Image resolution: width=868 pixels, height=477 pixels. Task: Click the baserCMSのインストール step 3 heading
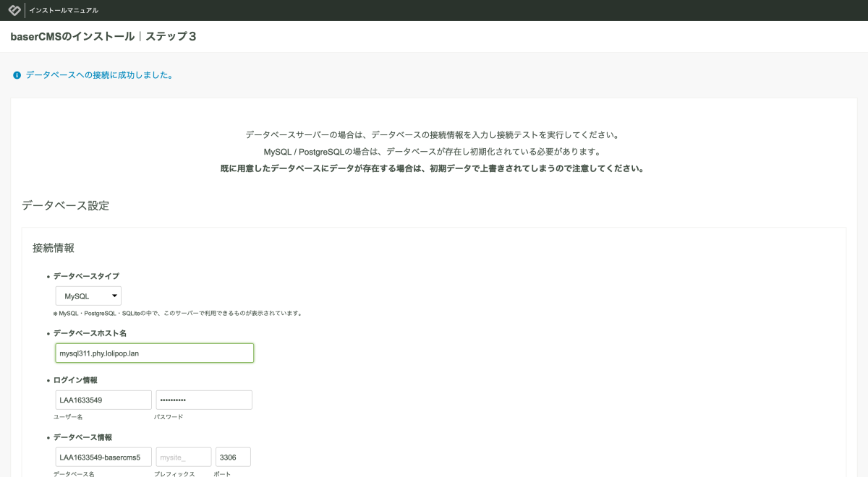point(103,36)
